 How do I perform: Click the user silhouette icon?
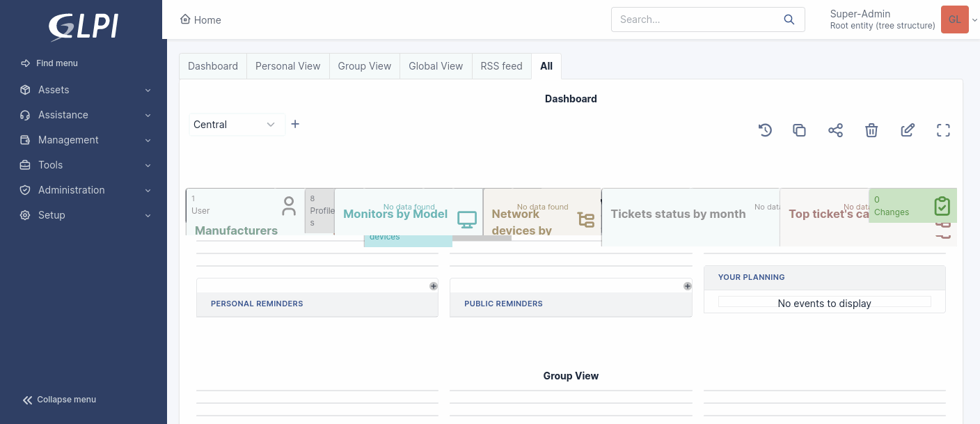tap(289, 205)
